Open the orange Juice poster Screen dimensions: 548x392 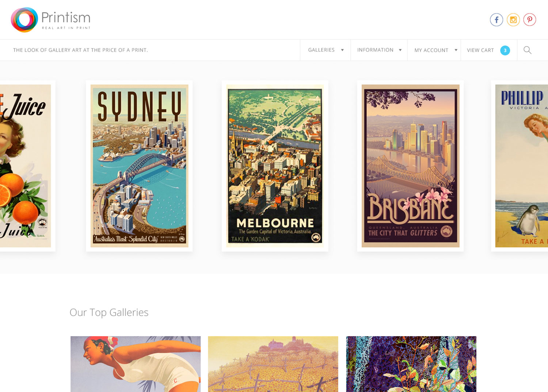(x=25, y=166)
